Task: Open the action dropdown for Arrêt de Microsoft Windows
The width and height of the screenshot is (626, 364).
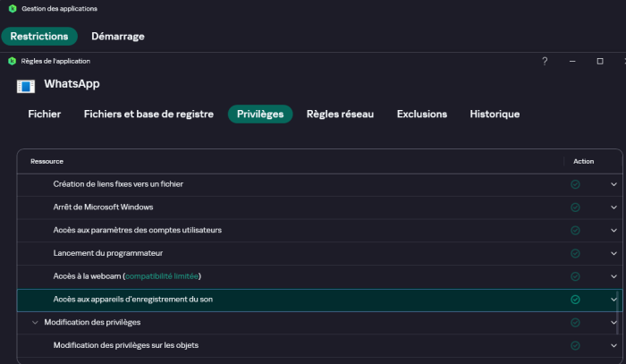Action: (613, 207)
